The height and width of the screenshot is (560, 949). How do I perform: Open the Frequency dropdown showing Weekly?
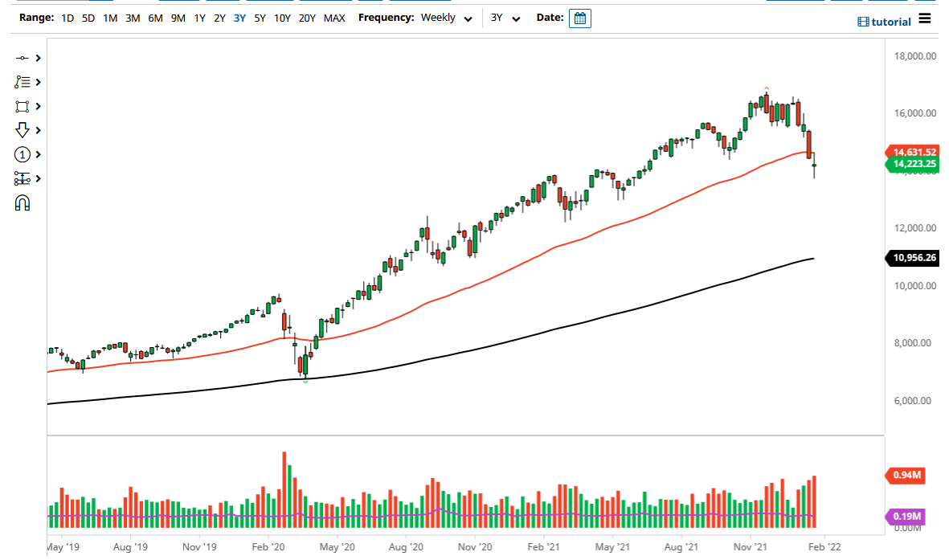point(446,17)
